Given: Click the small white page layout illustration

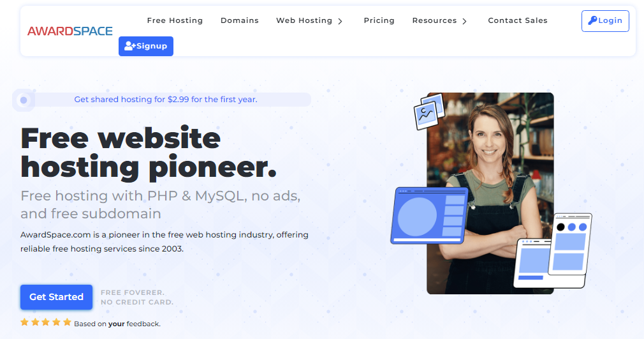Looking at the screenshot, I should (x=532, y=263).
